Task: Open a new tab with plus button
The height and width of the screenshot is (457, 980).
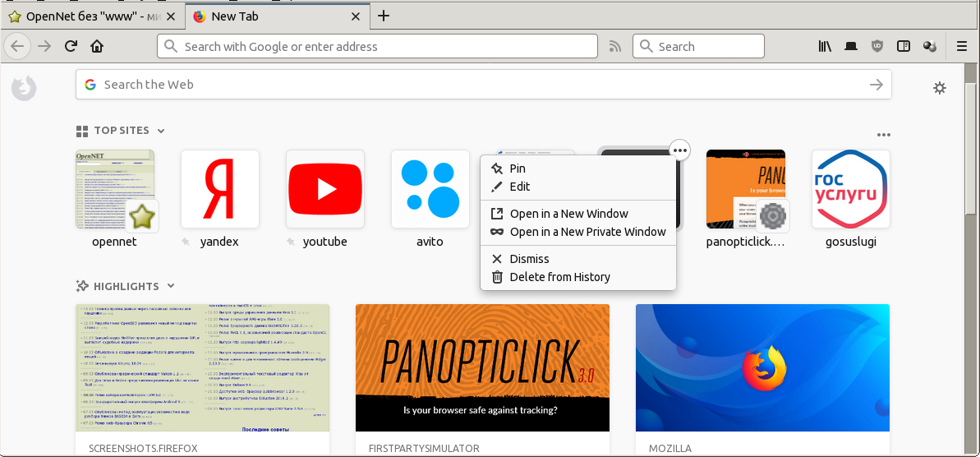Action: pyautogui.click(x=383, y=16)
